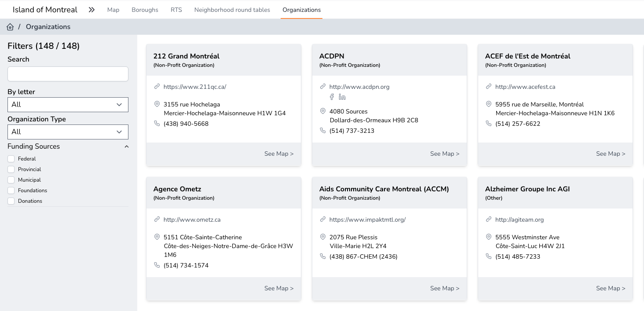Tick the Municipal funding source checkbox
Viewport: 644px width, 311px height.
coord(11,180)
